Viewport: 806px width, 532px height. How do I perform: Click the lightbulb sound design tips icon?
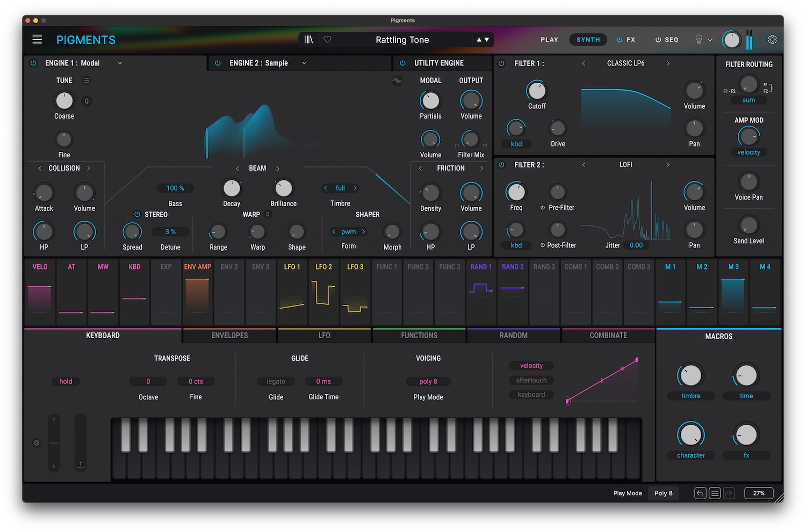(x=699, y=40)
